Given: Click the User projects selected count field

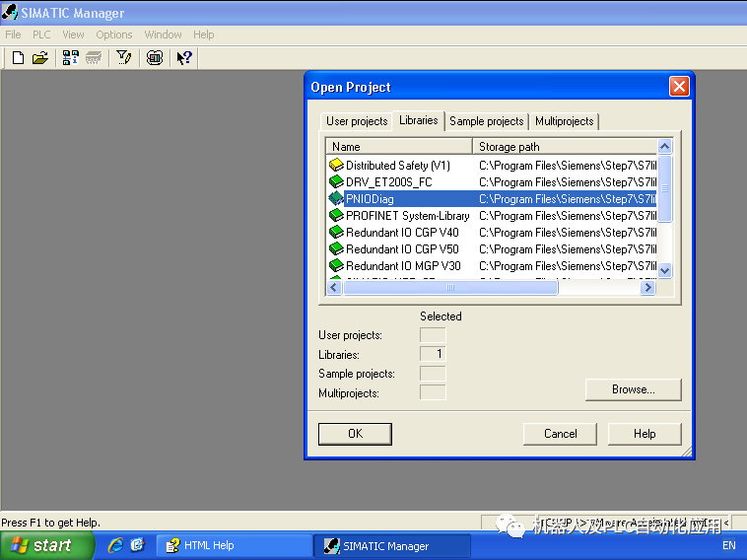Looking at the screenshot, I should (x=433, y=334).
